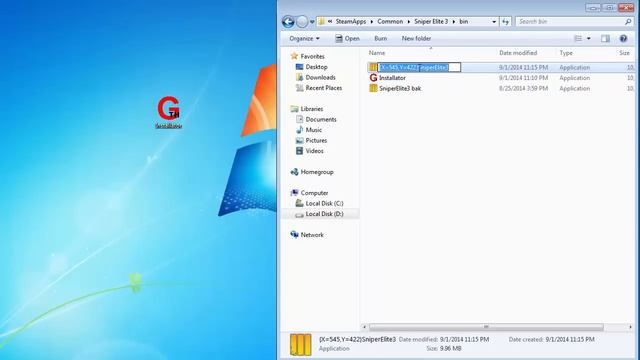Select the SniperElite3 bak file

pos(400,88)
